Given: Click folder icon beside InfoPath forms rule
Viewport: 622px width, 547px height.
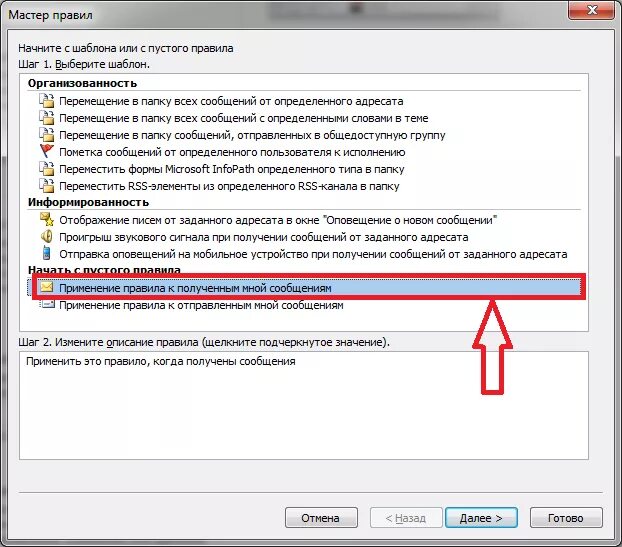Looking at the screenshot, I should 47,169.
